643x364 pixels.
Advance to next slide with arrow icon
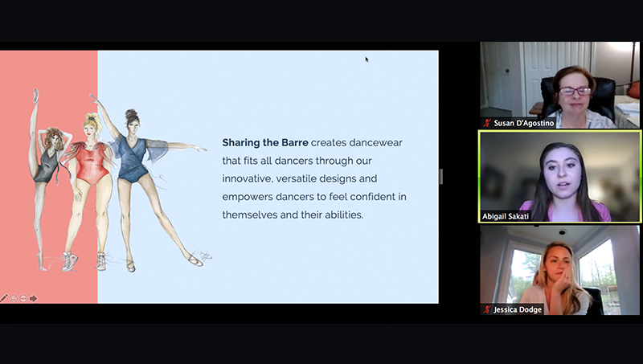coord(33,298)
